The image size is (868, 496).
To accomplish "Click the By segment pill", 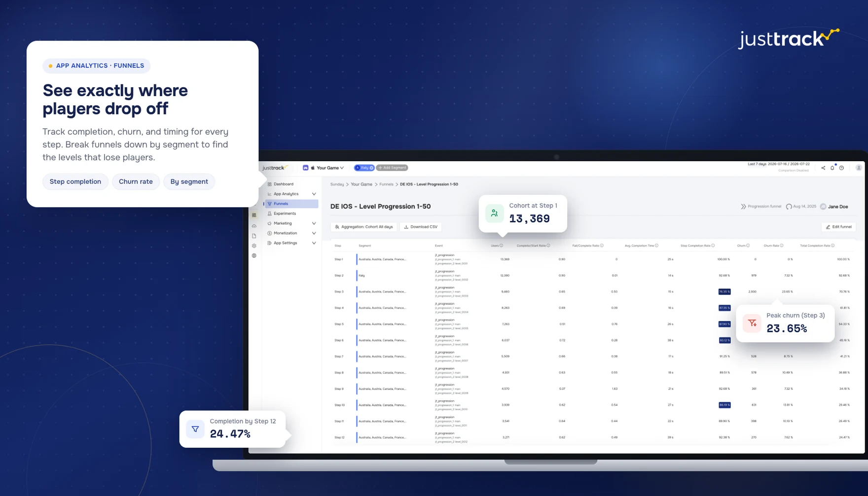I will point(189,181).
